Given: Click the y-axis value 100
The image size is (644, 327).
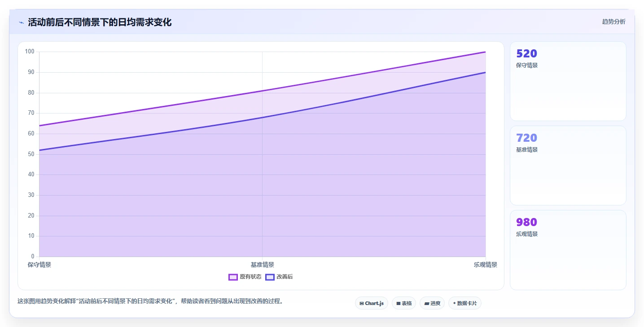Looking at the screenshot, I should [30, 52].
